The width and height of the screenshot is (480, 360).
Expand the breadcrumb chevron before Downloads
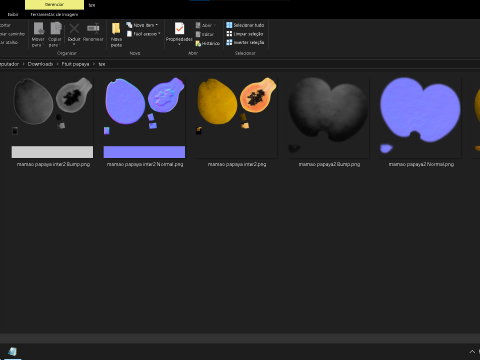pyautogui.click(x=23, y=64)
